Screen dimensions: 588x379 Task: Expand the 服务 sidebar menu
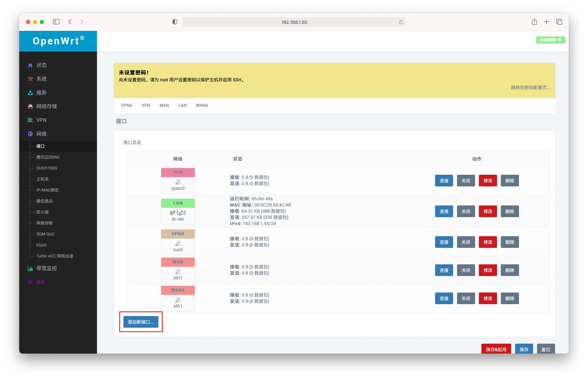pyautogui.click(x=41, y=93)
